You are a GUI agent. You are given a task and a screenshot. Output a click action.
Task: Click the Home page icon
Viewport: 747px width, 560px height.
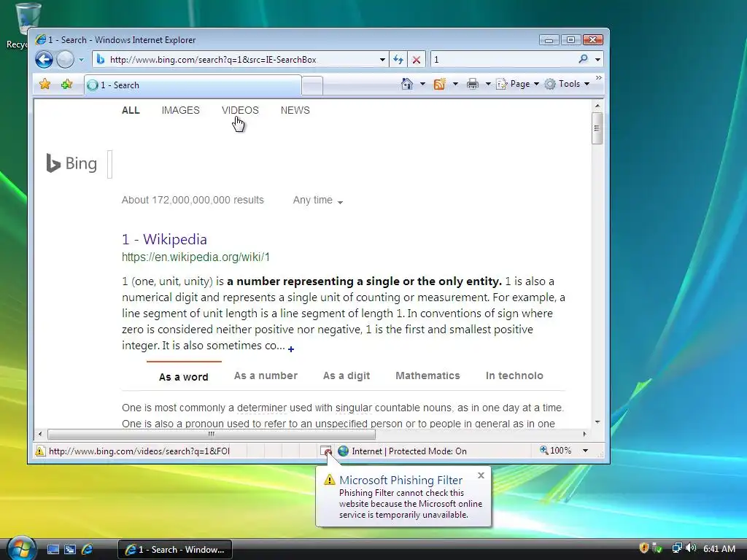coord(407,84)
